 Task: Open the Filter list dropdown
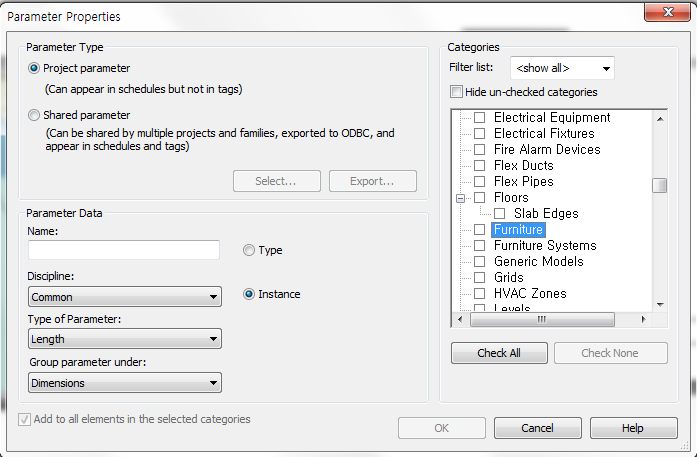pyautogui.click(x=562, y=68)
